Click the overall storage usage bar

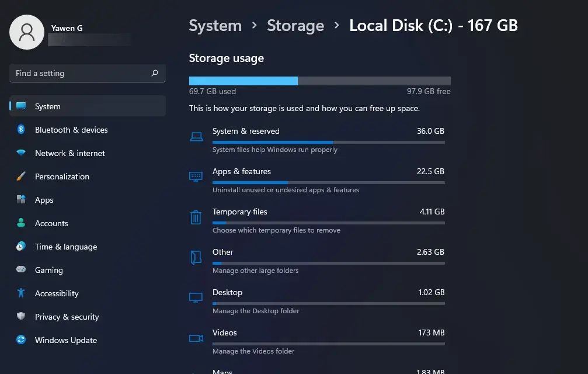click(x=320, y=81)
